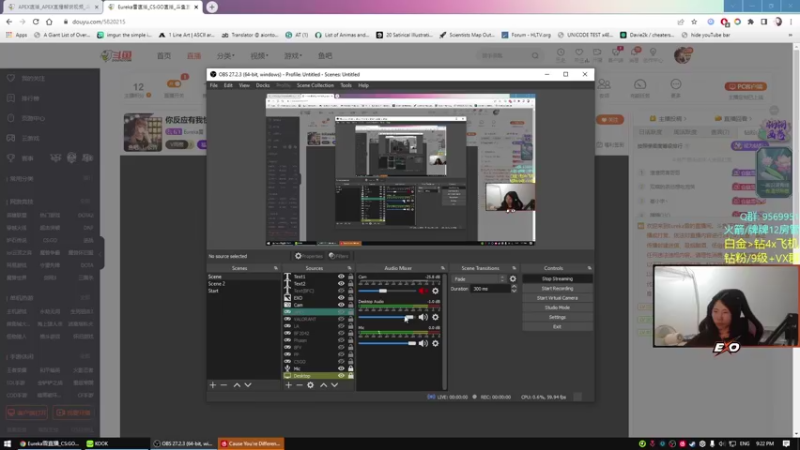The image size is (800, 450).
Task: Move source up in Sources list
Action: click(x=323, y=385)
